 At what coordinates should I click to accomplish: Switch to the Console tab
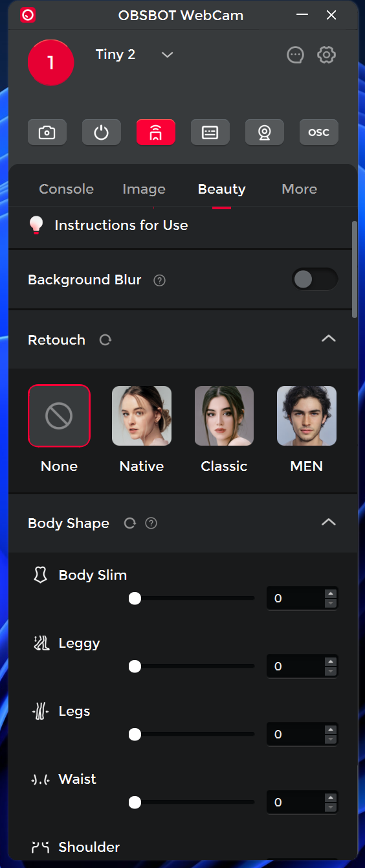pyautogui.click(x=67, y=189)
